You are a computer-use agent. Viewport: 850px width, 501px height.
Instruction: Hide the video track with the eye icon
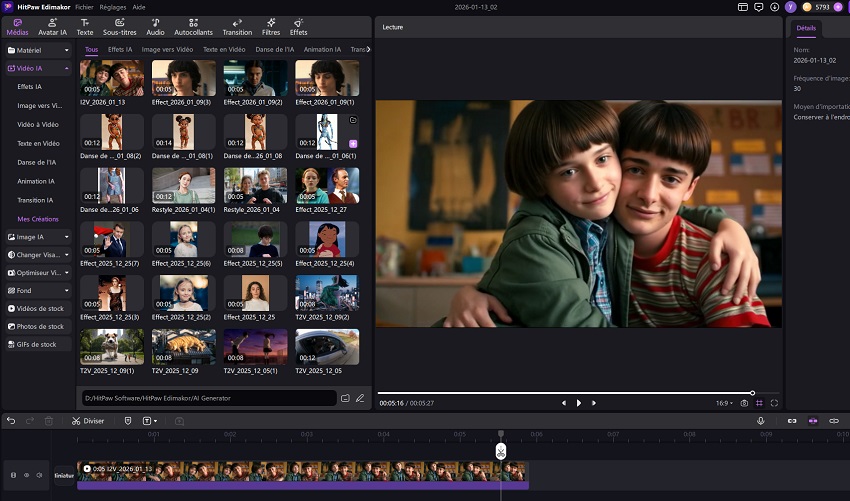(x=26, y=475)
